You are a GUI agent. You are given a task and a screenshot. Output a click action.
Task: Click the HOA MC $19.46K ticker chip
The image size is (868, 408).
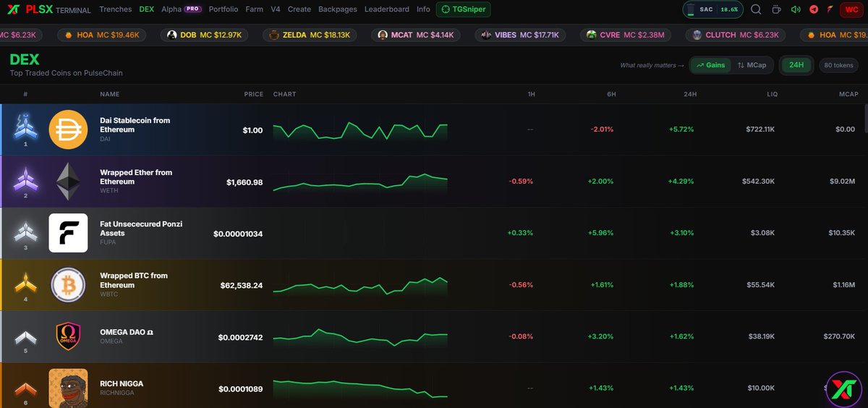[101, 35]
